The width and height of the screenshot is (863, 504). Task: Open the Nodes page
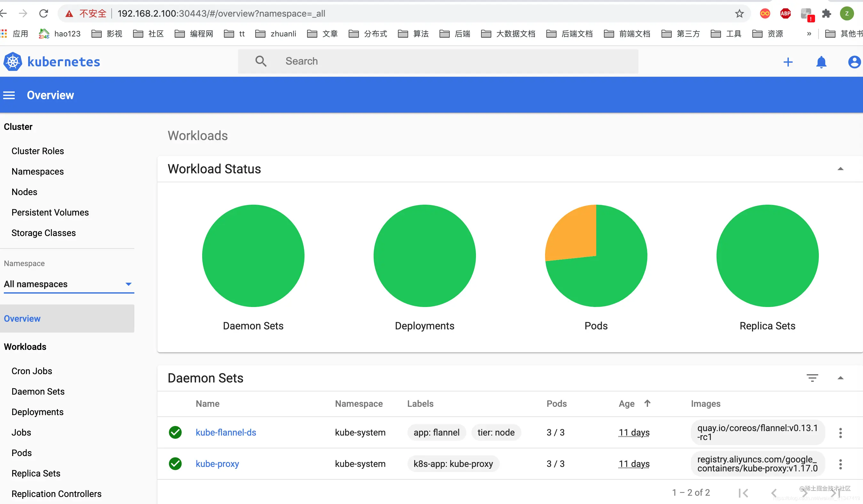click(x=24, y=192)
